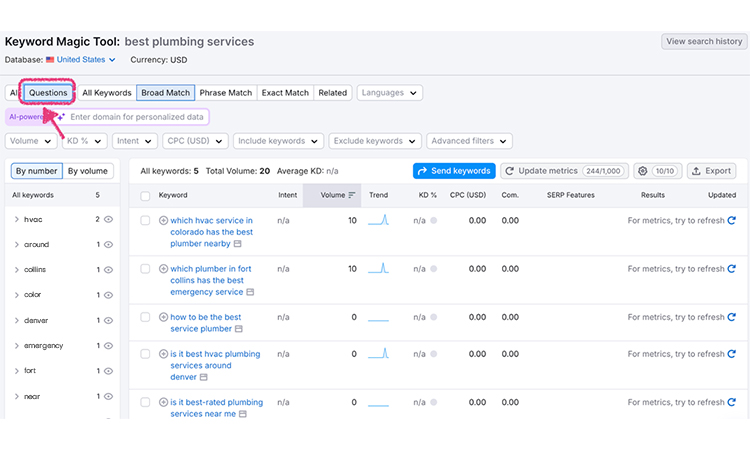Click the Enter domain for personalized data field
The height and width of the screenshot is (450, 750).
tap(136, 117)
